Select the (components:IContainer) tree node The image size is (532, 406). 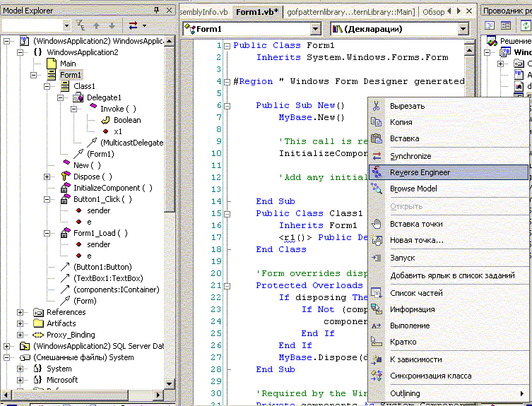[x=117, y=289]
